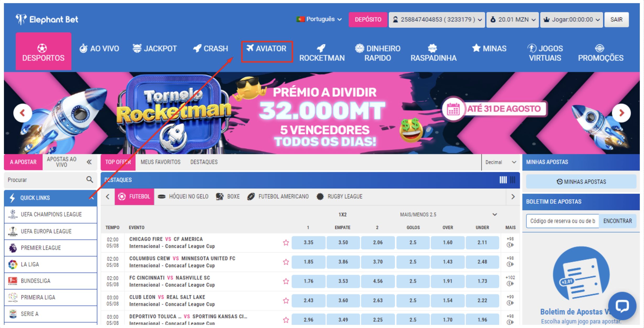Open the account 258847404853 dropdown
The height and width of the screenshot is (328, 644).
point(437,19)
